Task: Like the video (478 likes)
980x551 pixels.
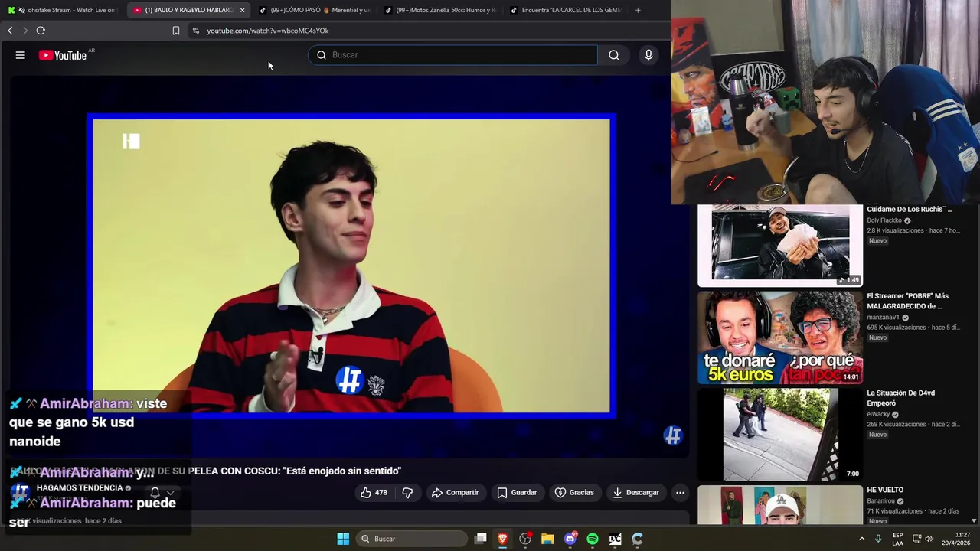Action: click(x=374, y=493)
